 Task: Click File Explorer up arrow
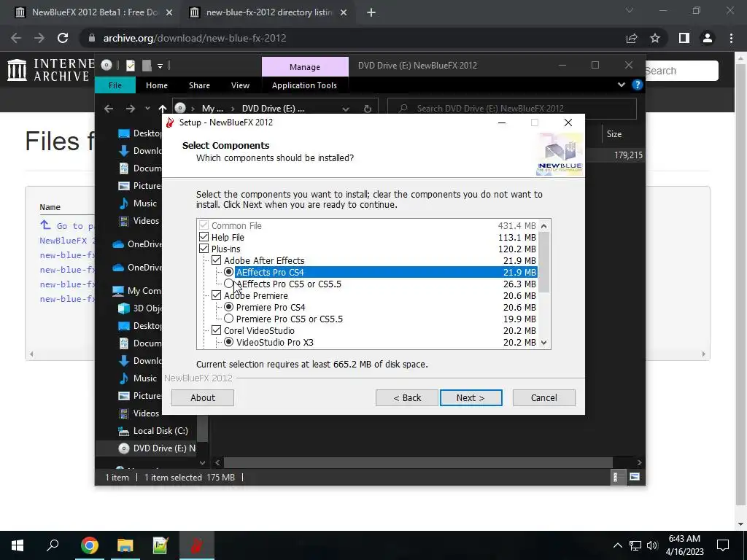pyautogui.click(x=163, y=109)
